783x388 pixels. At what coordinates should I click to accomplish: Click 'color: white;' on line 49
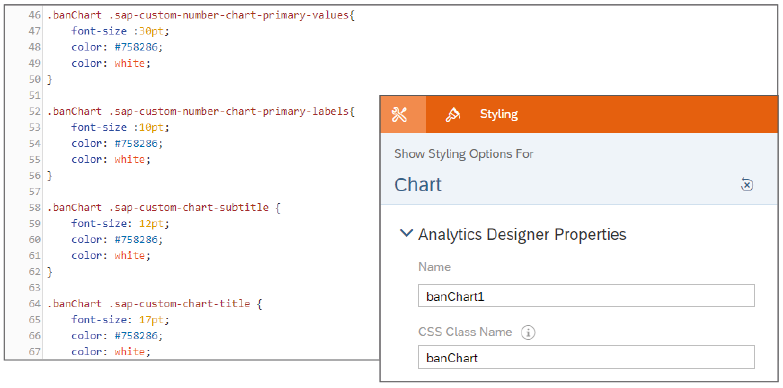point(110,63)
